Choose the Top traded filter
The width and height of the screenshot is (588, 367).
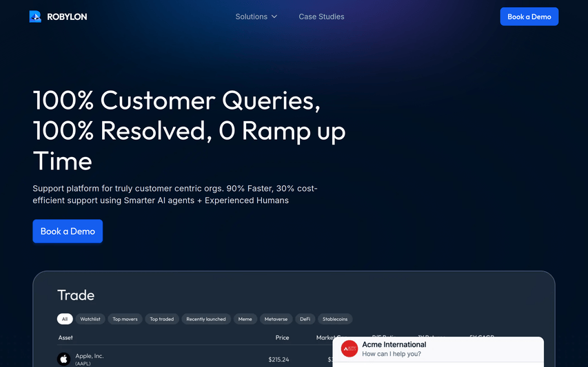(162, 319)
